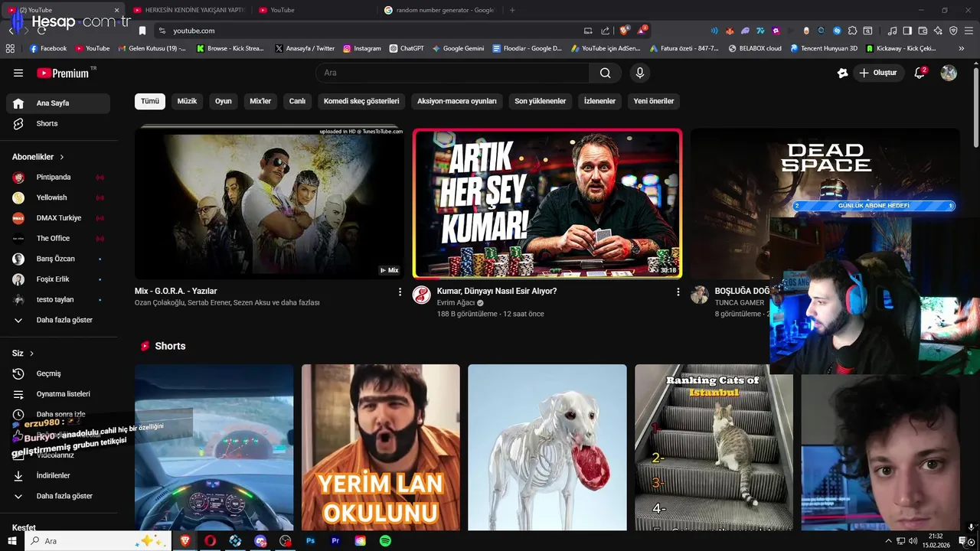Screen dimensions: 980x551
Task: Open the ChatGPT bookmark
Action: click(x=406, y=48)
